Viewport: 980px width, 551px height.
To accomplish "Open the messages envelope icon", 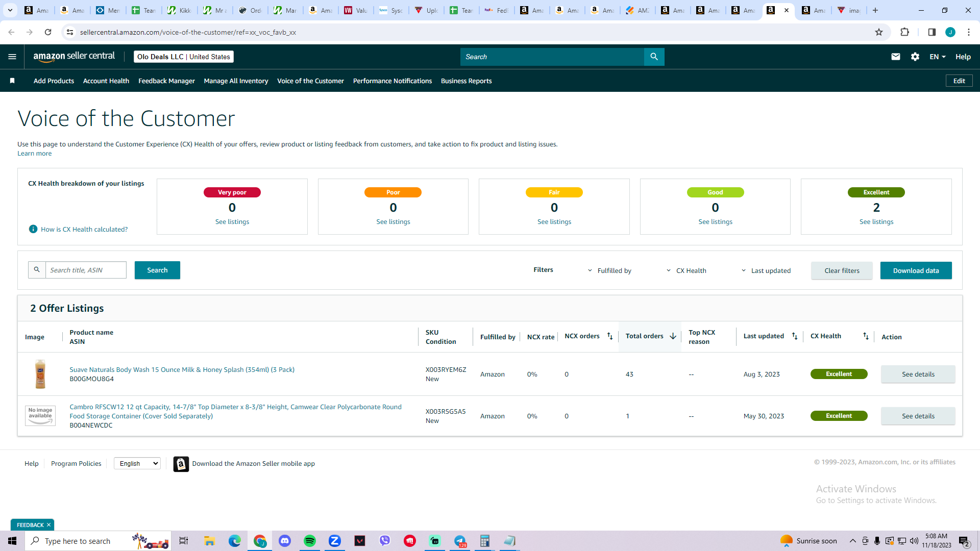I will coord(895,57).
